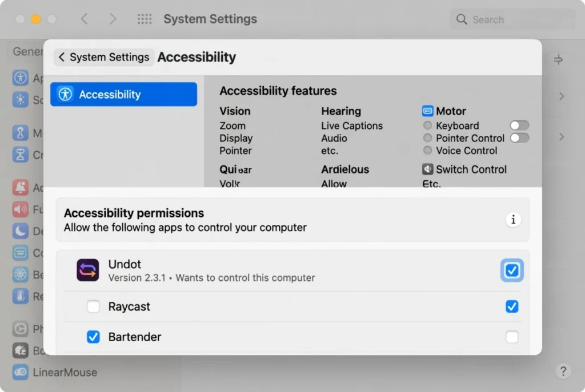Image resolution: width=585 pixels, height=392 pixels.
Task: Check the empty box left of Raycast
Action: pyautogui.click(x=93, y=306)
